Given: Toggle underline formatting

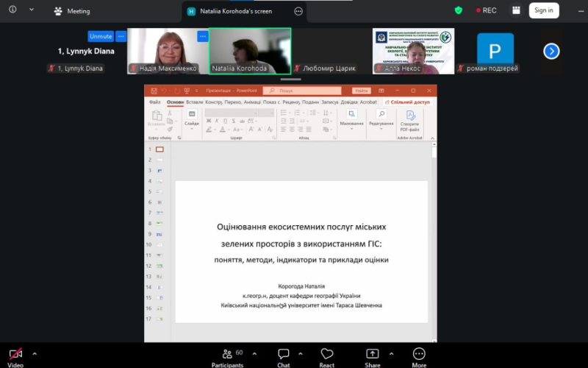Looking at the screenshot, I should coord(225,121).
